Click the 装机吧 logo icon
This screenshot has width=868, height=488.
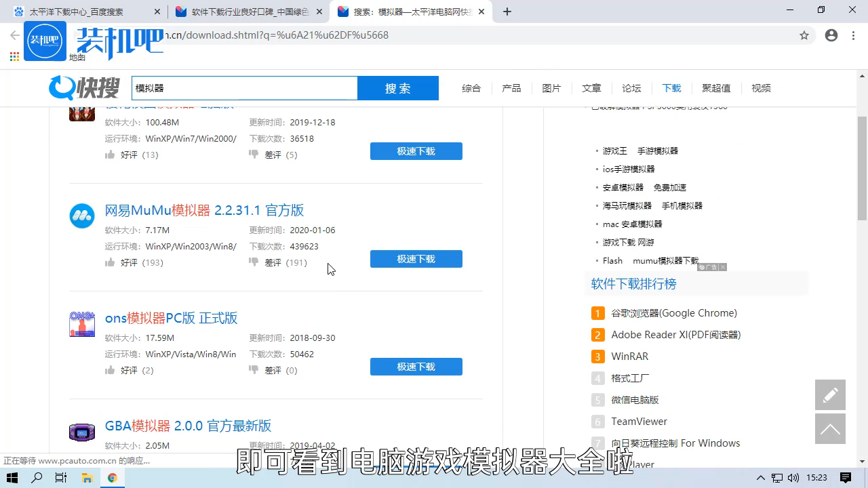[x=45, y=41]
